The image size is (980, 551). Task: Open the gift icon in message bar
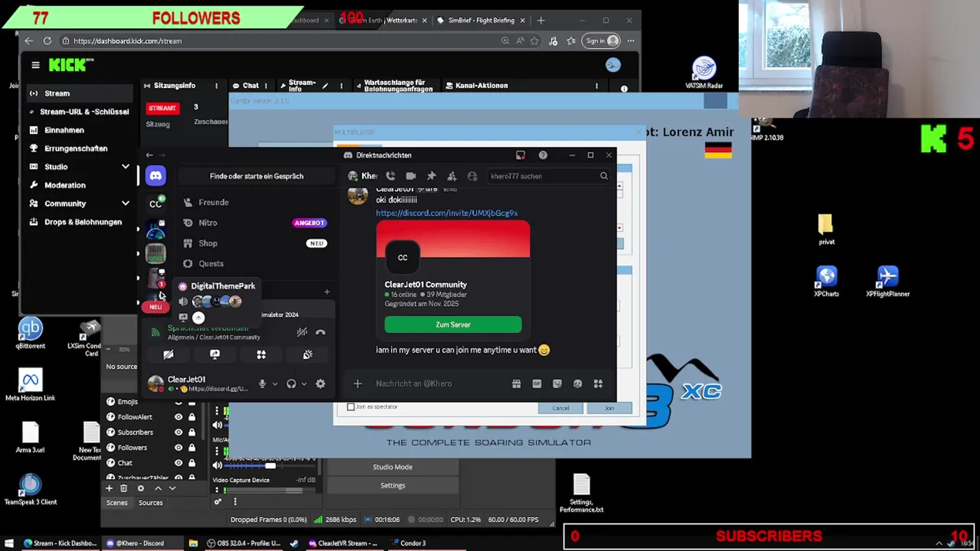click(x=517, y=383)
